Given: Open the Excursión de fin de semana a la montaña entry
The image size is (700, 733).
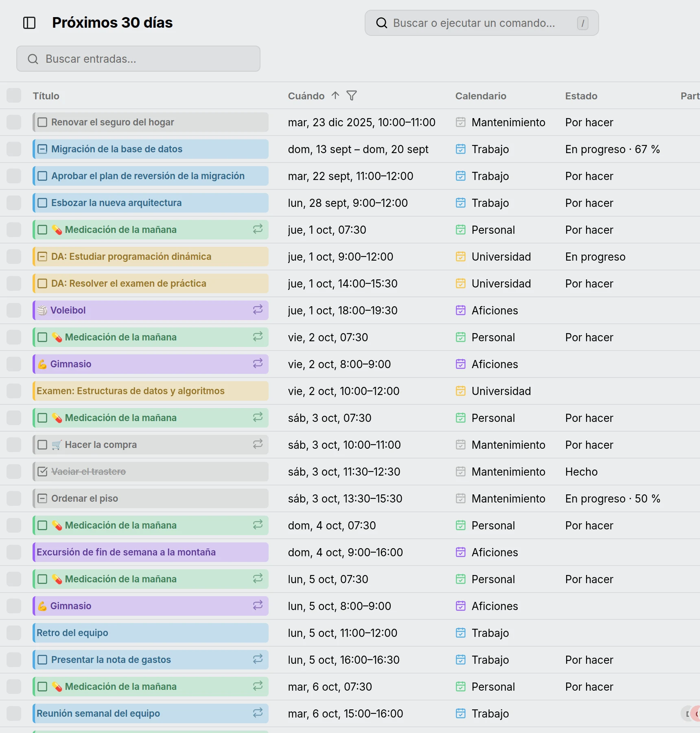Looking at the screenshot, I should (151, 552).
